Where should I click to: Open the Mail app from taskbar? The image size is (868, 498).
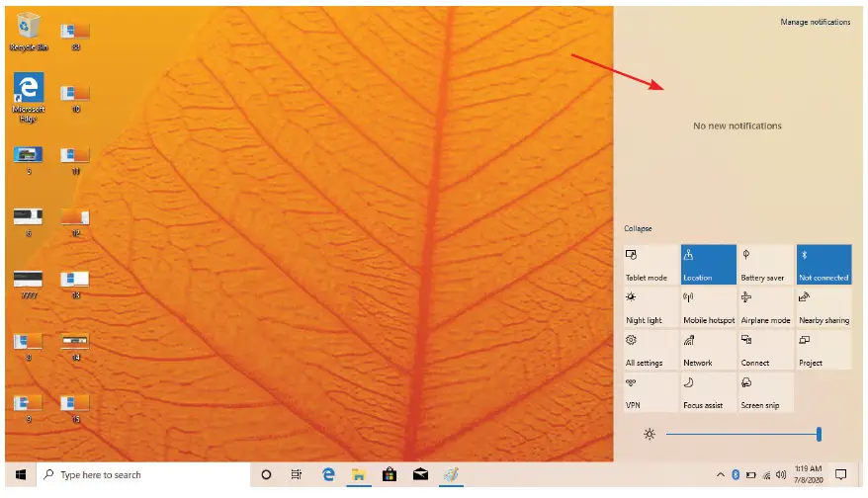tap(421, 474)
